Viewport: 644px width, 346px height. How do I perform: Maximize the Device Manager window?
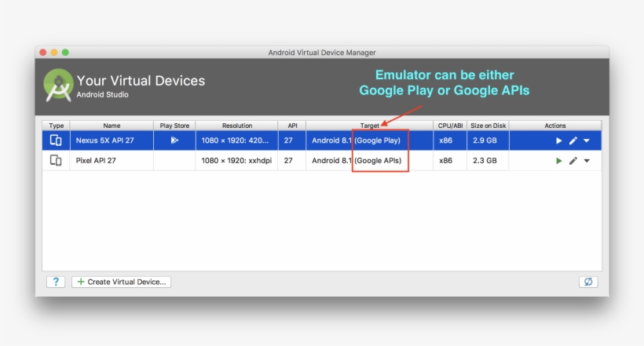(65, 52)
